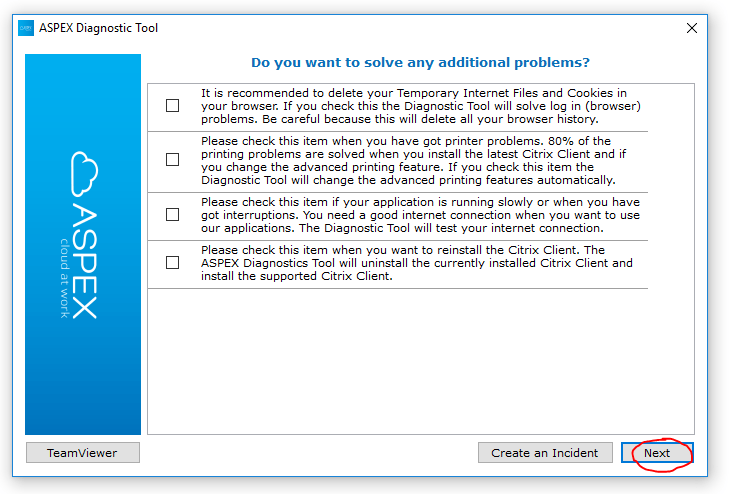Click the internet connection test description text
Viewport: 729px width, 494px height.
tap(420, 215)
